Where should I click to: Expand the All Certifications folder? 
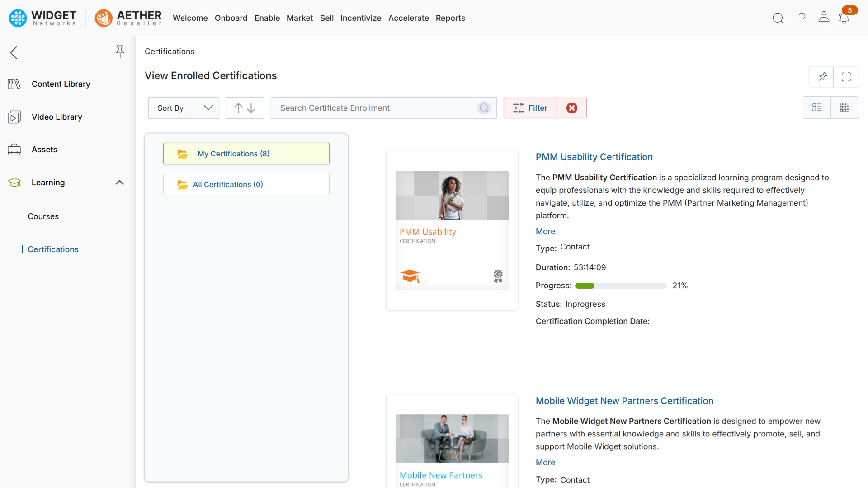click(x=246, y=184)
